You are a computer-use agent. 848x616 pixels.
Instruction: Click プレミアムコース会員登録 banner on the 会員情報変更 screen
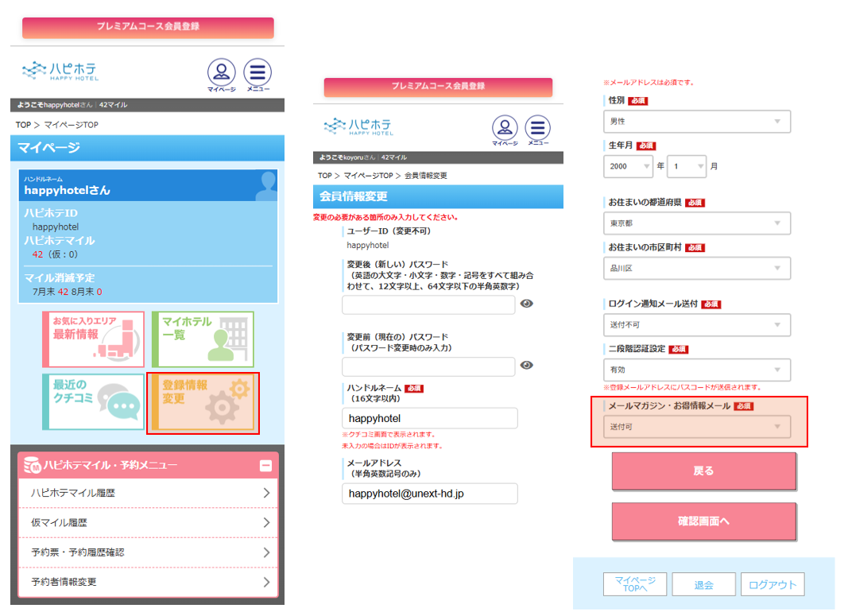[x=438, y=87]
